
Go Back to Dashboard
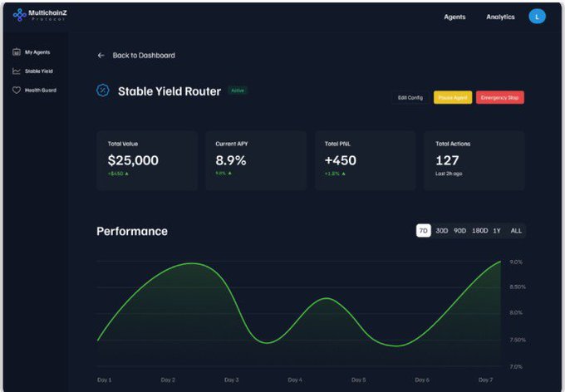coord(144,55)
